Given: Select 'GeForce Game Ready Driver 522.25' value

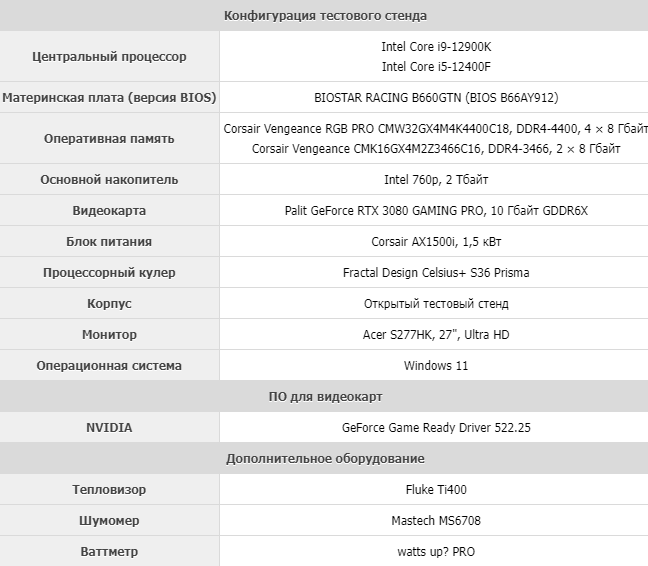Looking at the screenshot, I should click(436, 428).
